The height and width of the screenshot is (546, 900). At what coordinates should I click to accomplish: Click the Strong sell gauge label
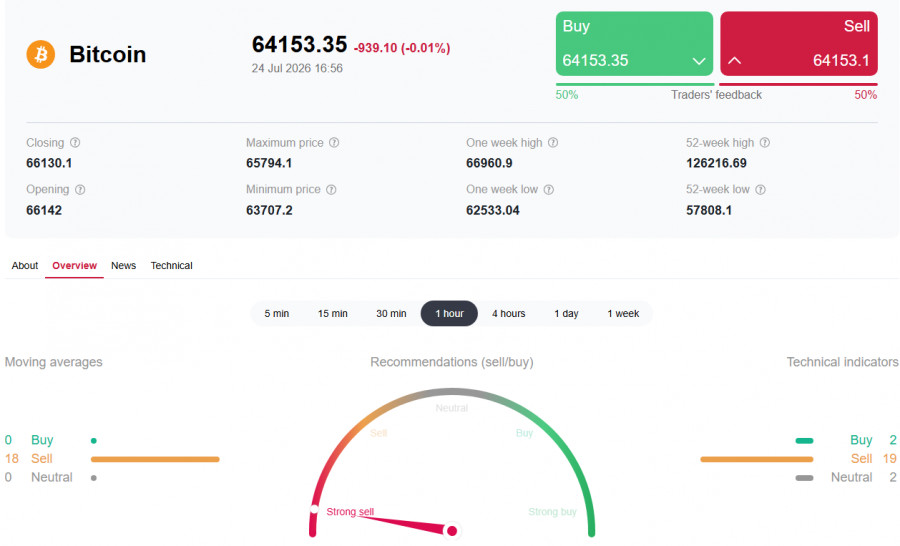[x=350, y=512]
